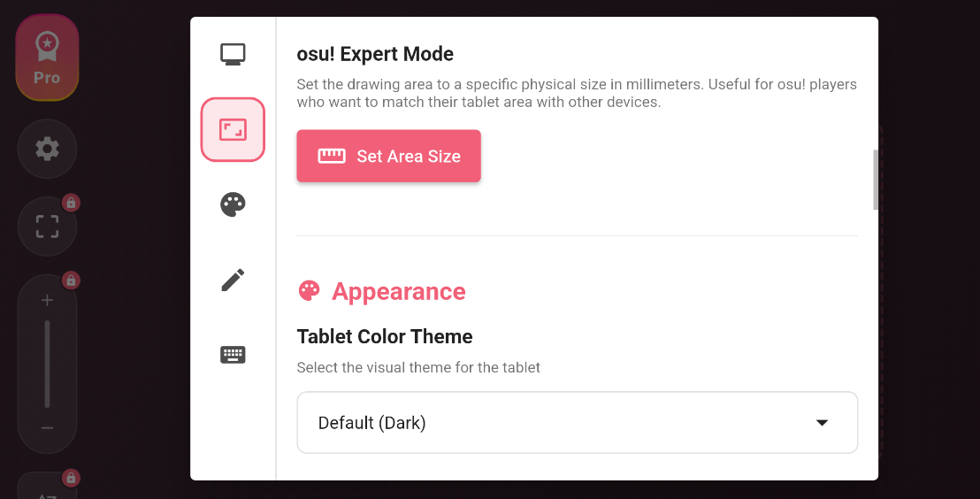Open the Pro upgrade badge
This screenshot has width=980, height=499.
47,58
